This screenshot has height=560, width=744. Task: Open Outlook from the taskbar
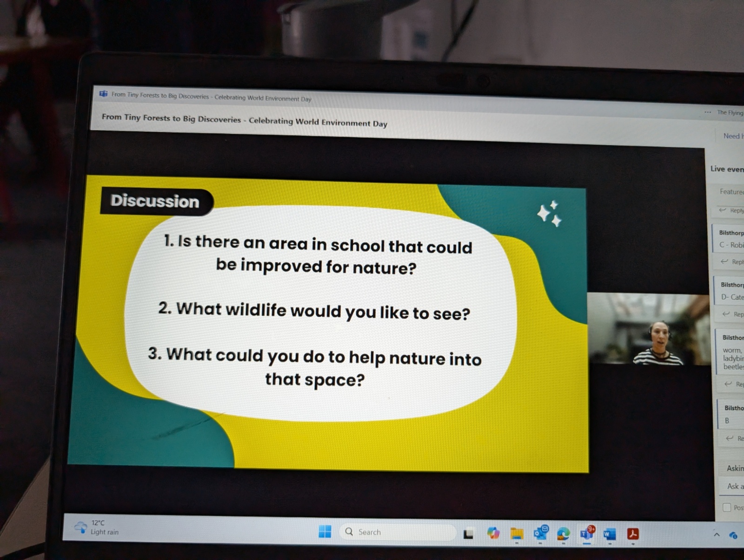pyautogui.click(x=541, y=533)
